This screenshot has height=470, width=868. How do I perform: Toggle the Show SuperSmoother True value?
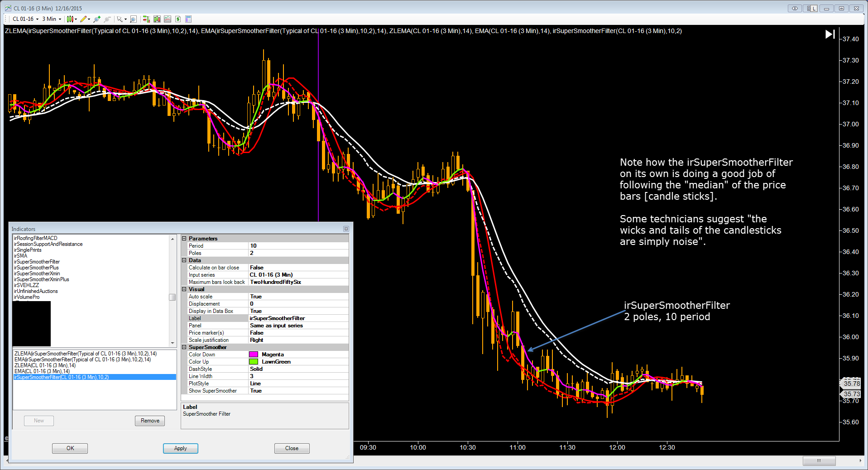click(299, 391)
